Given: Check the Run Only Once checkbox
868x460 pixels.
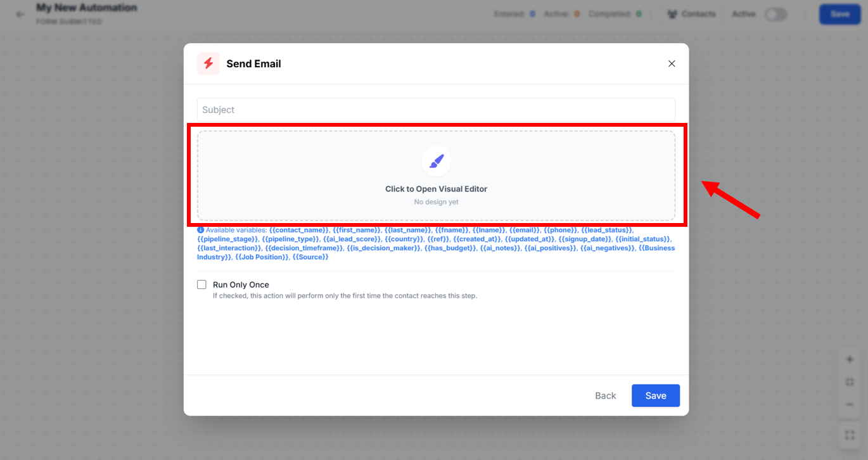Looking at the screenshot, I should point(201,284).
